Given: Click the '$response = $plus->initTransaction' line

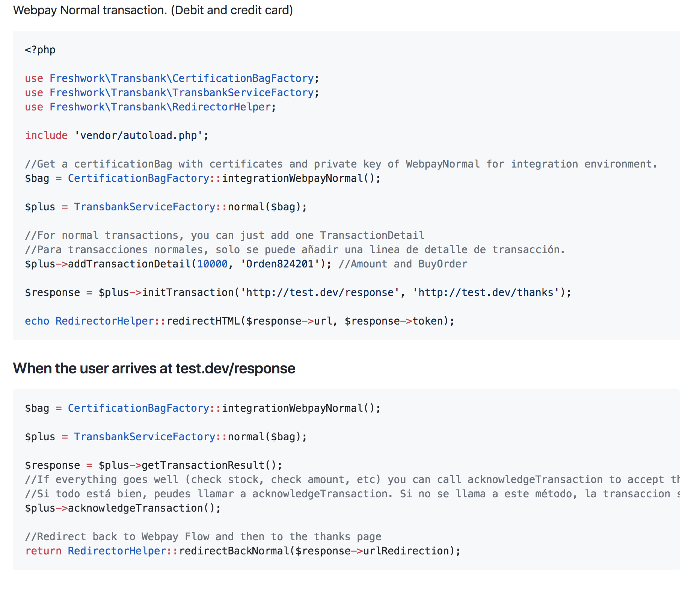Looking at the screenshot, I should (298, 293).
